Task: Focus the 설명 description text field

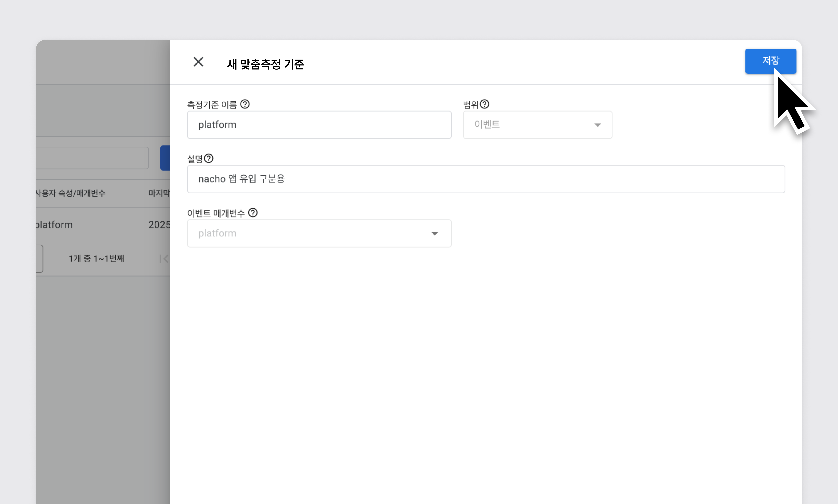Action: [x=486, y=179]
